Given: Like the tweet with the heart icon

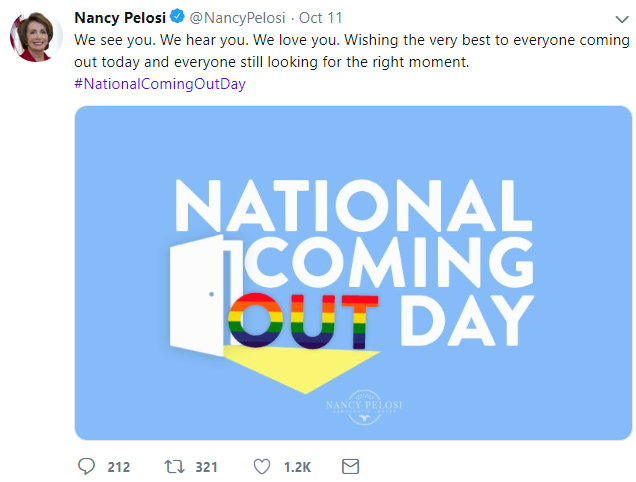Looking at the screenshot, I should (262, 466).
